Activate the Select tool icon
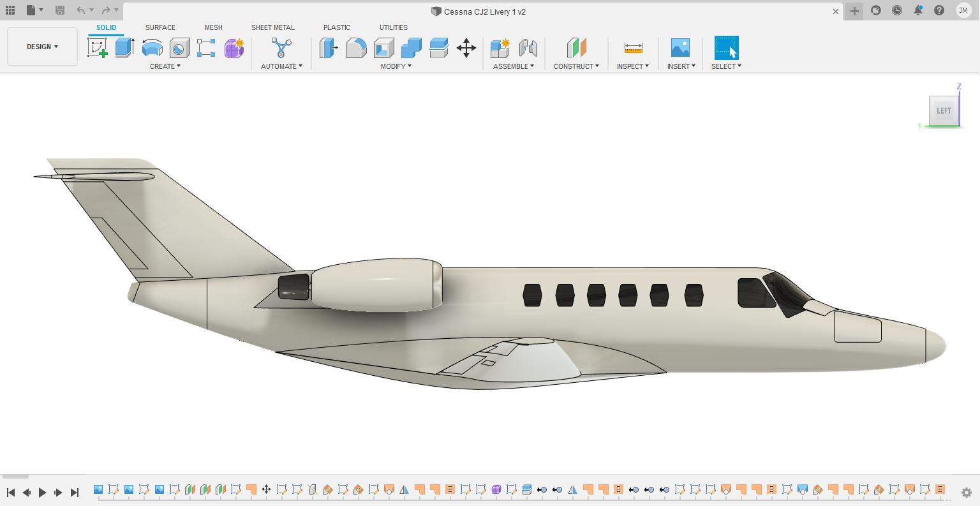This screenshot has height=506, width=980. (x=726, y=48)
